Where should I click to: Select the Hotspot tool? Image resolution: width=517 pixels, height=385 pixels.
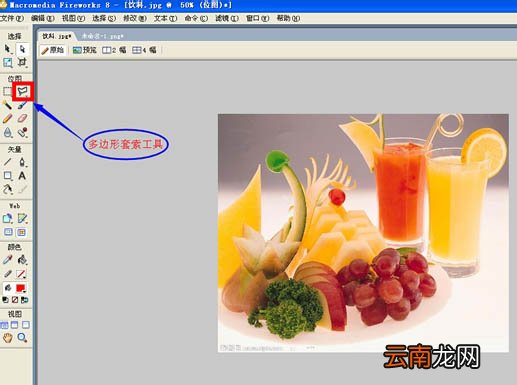click(x=7, y=219)
